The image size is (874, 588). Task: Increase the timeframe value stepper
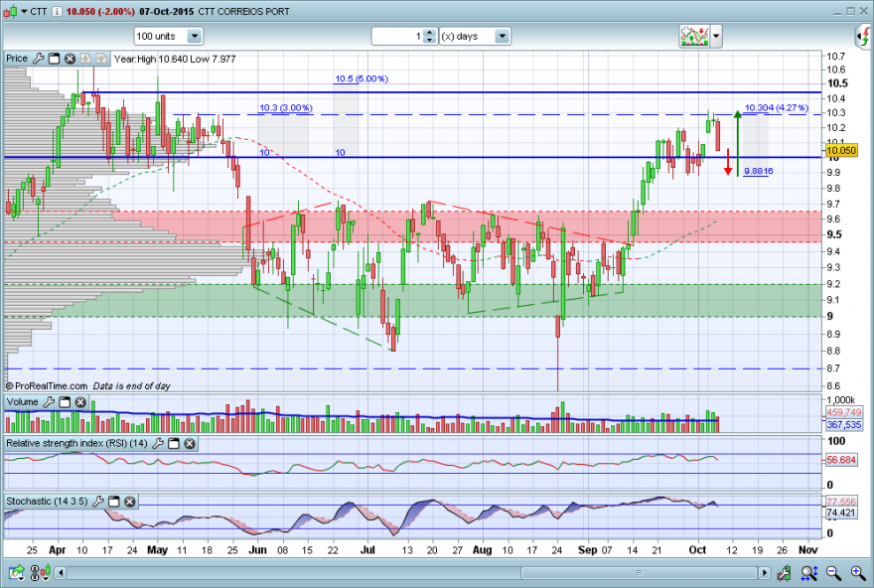429,33
